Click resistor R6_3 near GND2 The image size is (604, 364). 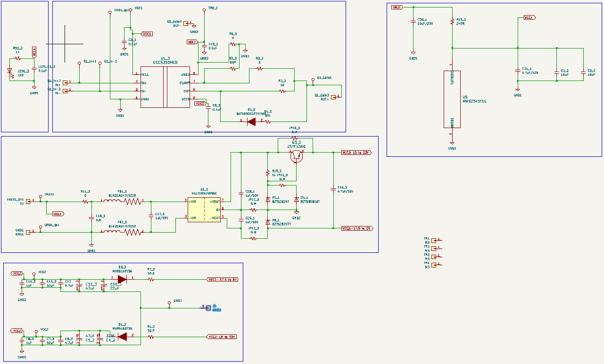coord(233,44)
